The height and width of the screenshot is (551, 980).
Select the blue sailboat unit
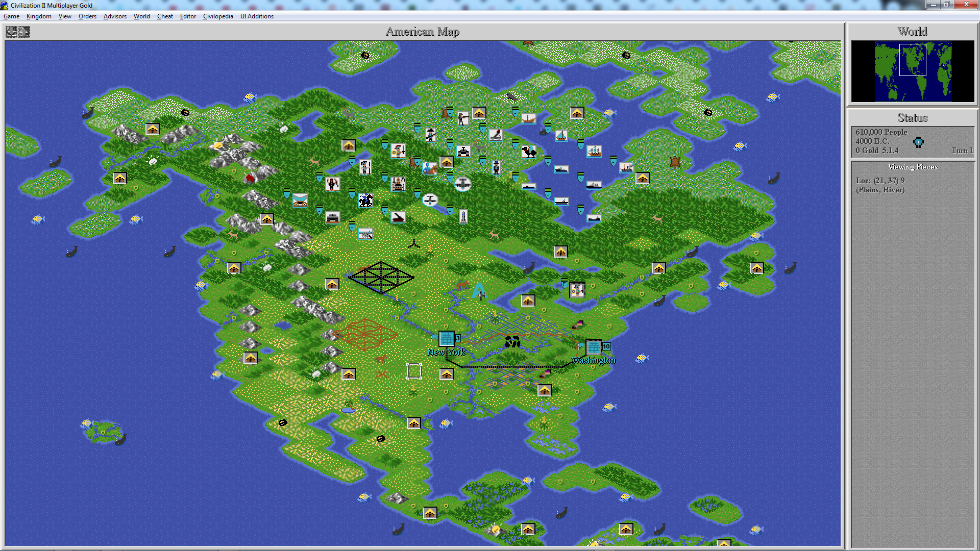pos(561,135)
